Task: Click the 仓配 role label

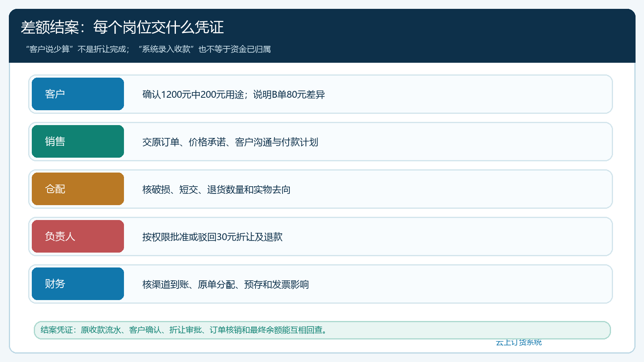Action: coord(78,189)
